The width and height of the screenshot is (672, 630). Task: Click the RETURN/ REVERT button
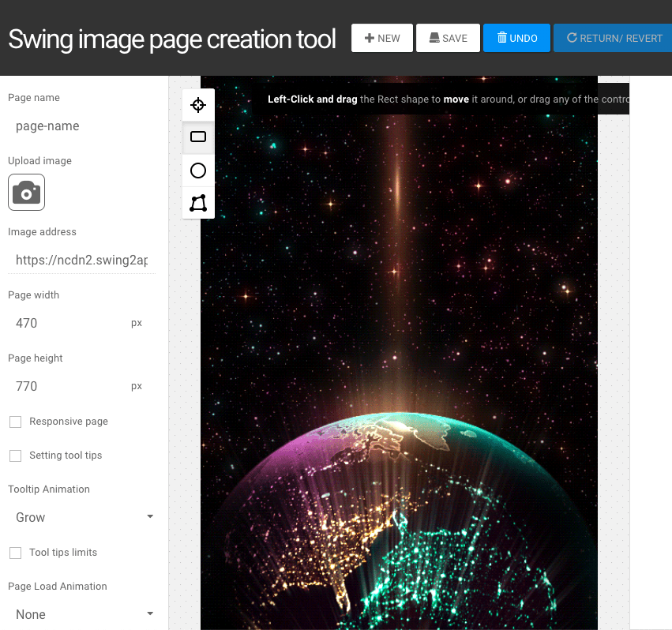point(614,38)
